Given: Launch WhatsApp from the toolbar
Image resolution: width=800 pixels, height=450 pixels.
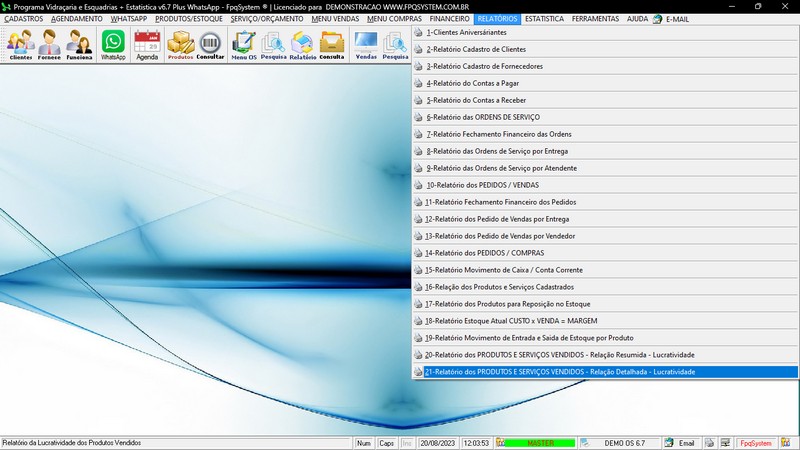Looking at the screenshot, I should point(113,44).
